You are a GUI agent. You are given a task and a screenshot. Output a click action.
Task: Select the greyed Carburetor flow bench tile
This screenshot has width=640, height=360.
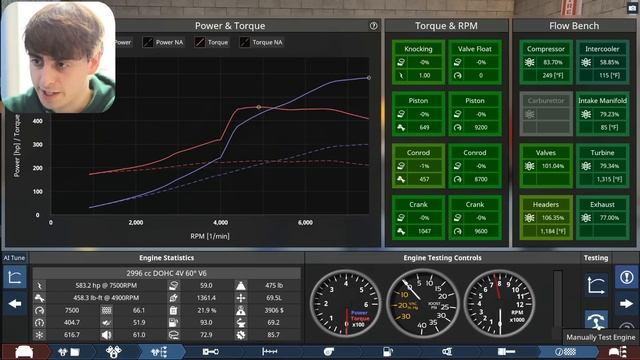tap(546, 114)
